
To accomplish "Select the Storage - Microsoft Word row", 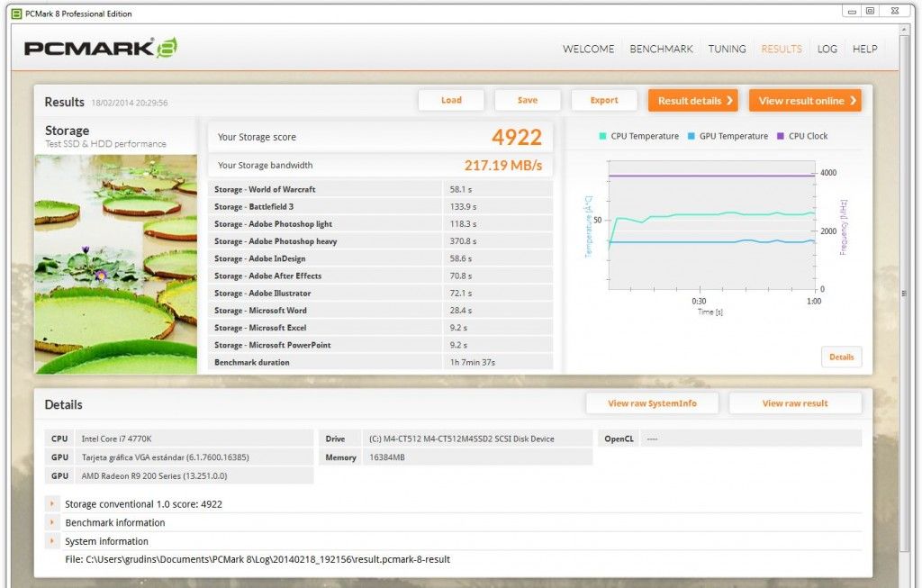I will click(381, 311).
